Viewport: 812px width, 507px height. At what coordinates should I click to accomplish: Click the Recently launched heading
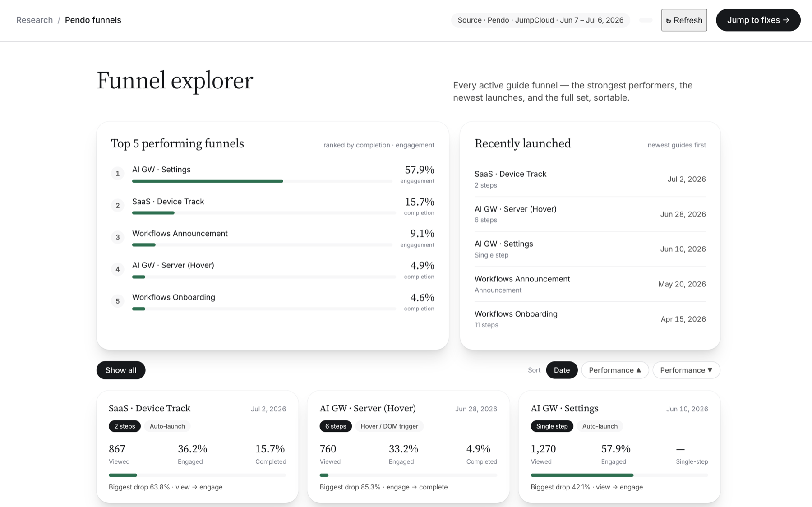point(523,143)
